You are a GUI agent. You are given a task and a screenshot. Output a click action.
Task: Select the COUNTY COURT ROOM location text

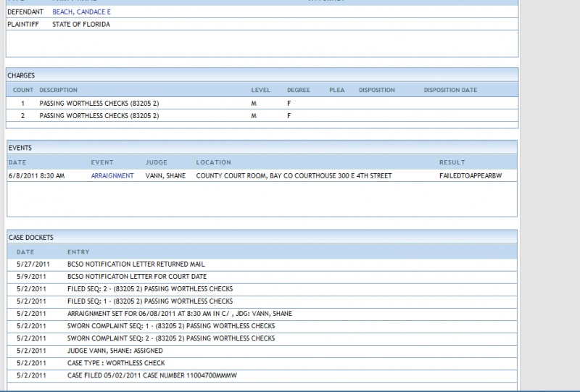click(x=294, y=175)
